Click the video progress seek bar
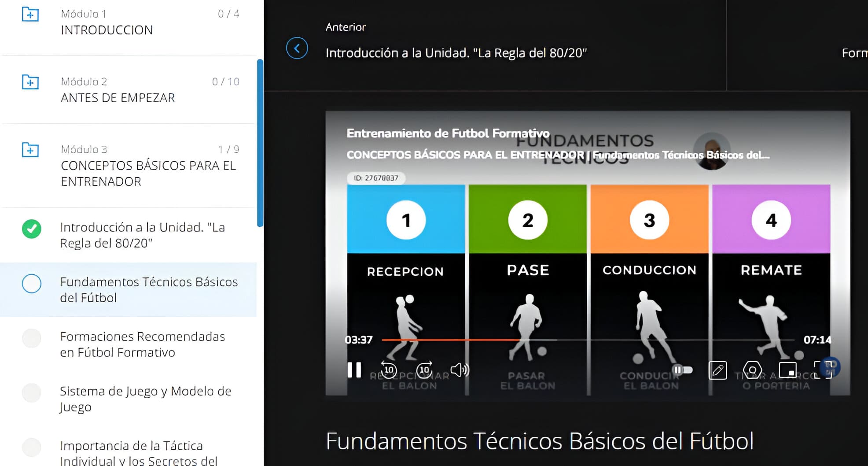This screenshot has width=868, height=466. point(588,340)
